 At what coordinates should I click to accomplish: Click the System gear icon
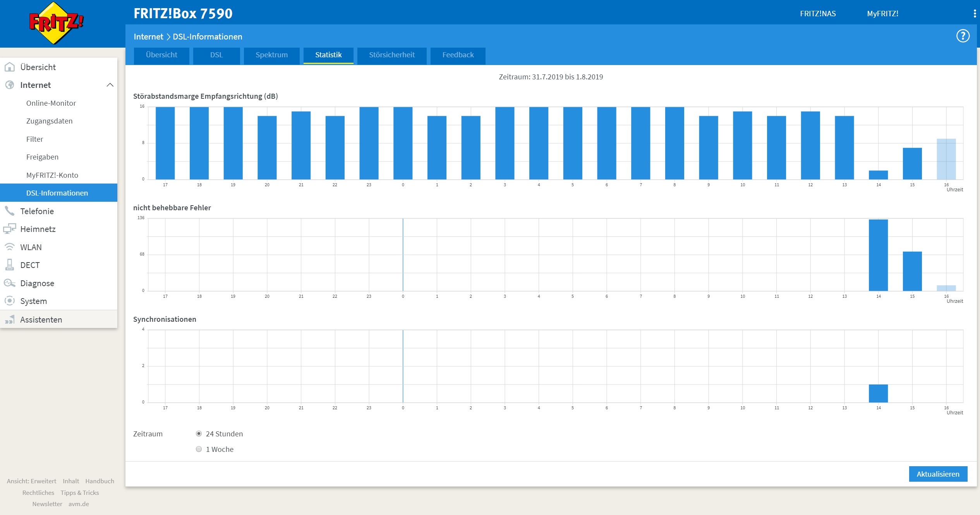tap(10, 301)
